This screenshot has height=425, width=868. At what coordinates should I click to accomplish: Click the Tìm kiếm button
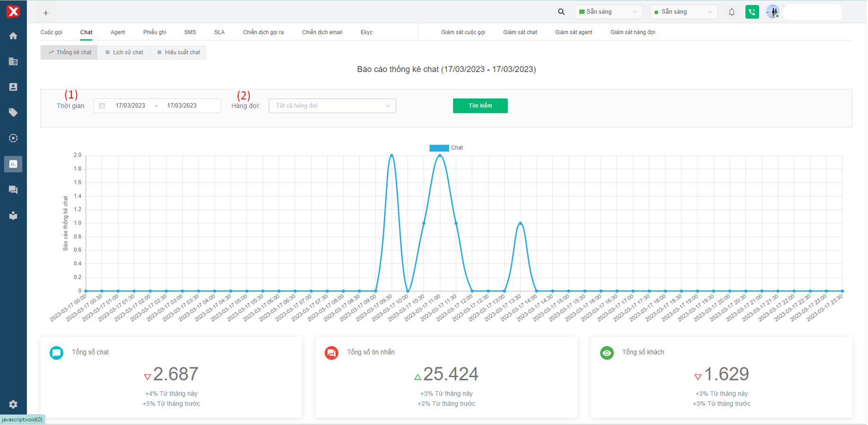pyautogui.click(x=480, y=106)
